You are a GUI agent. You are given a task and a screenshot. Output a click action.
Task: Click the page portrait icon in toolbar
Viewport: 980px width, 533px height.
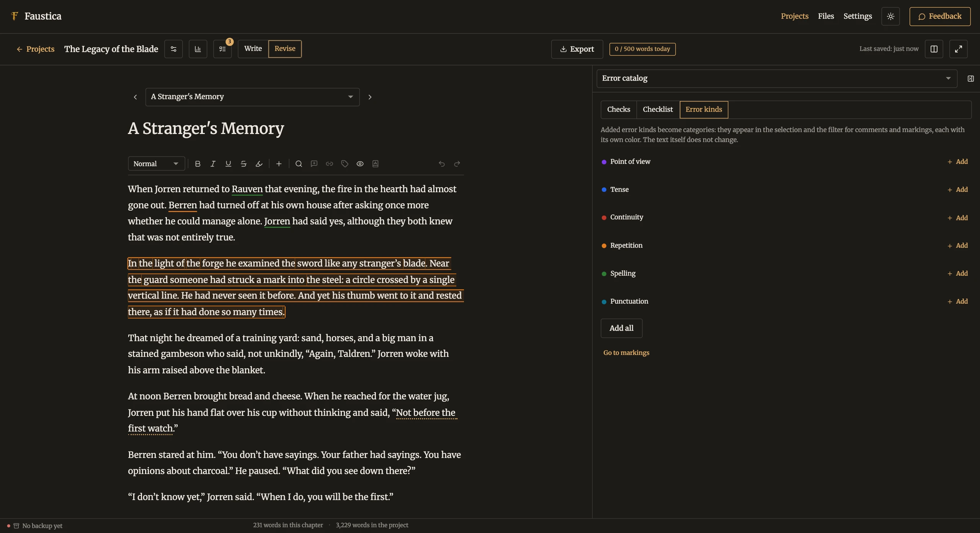375,164
